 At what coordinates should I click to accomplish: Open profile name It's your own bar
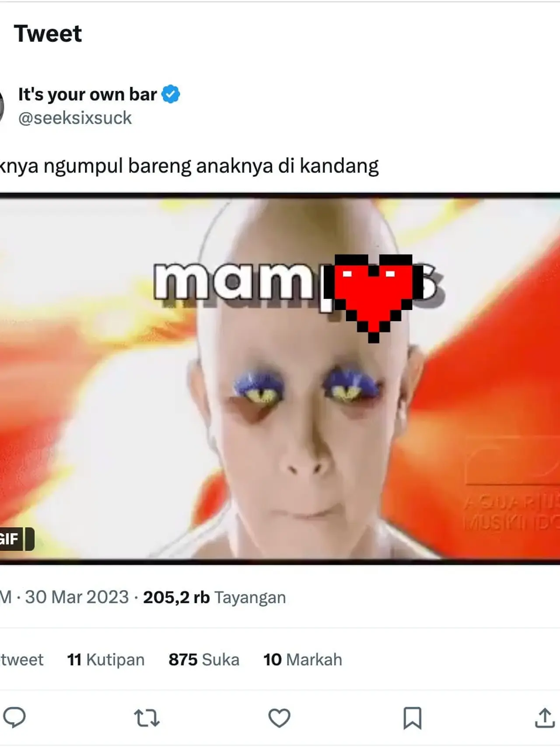click(87, 94)
